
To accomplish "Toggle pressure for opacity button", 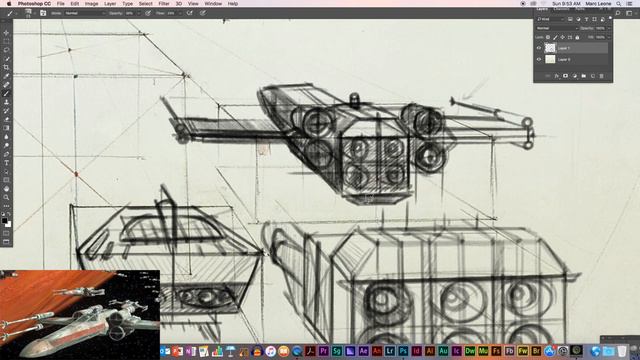I will click(148, 13).
